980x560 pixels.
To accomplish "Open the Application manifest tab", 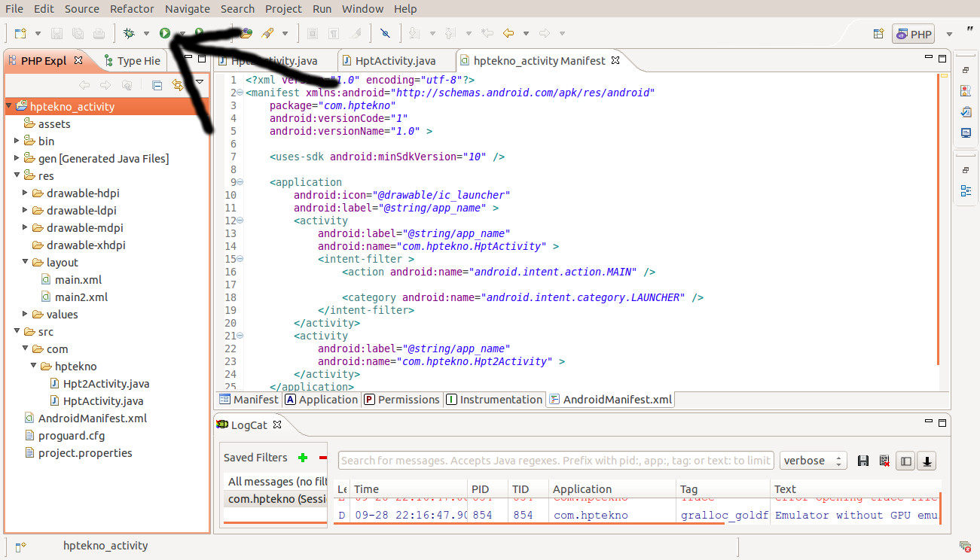I will coord(322,400).
